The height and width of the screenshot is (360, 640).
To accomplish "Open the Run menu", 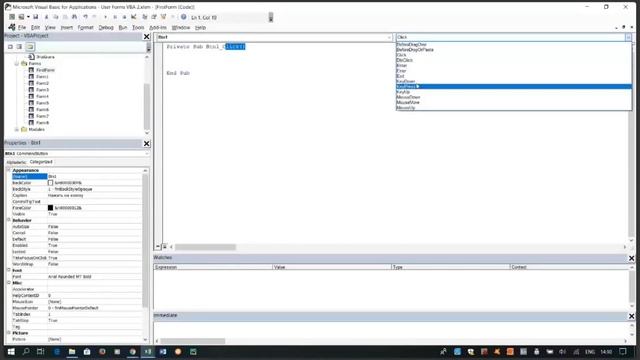I will tap(122, 27).
